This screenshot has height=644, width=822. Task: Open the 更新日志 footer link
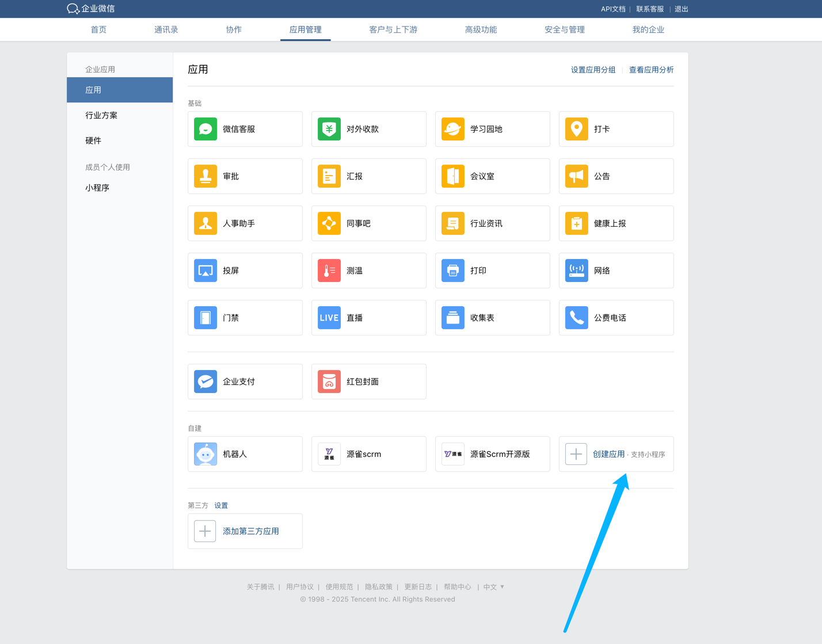click(x=418, y=587)
